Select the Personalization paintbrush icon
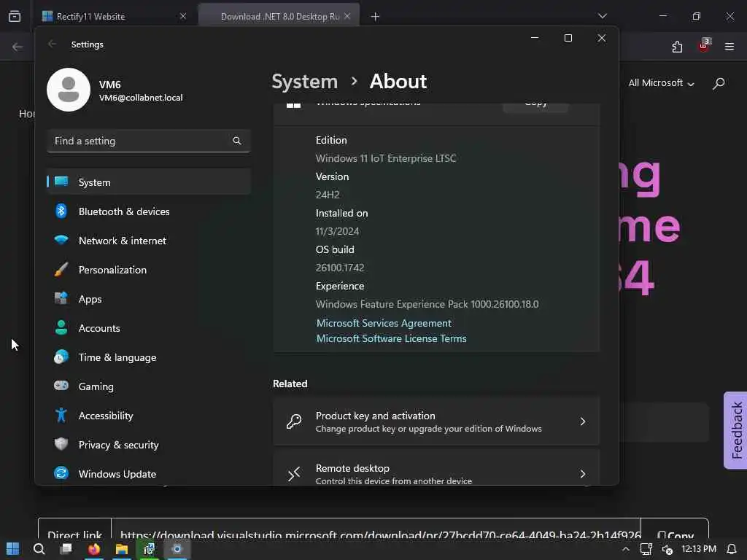747x560 pixels. [x=61, y=270]
